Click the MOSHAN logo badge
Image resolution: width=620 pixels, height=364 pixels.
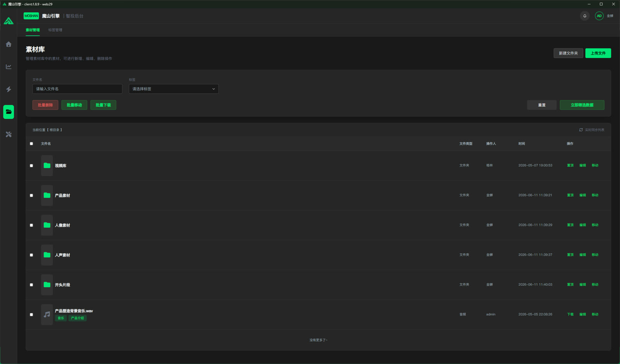pyautogui.click(x=31, y=16)
